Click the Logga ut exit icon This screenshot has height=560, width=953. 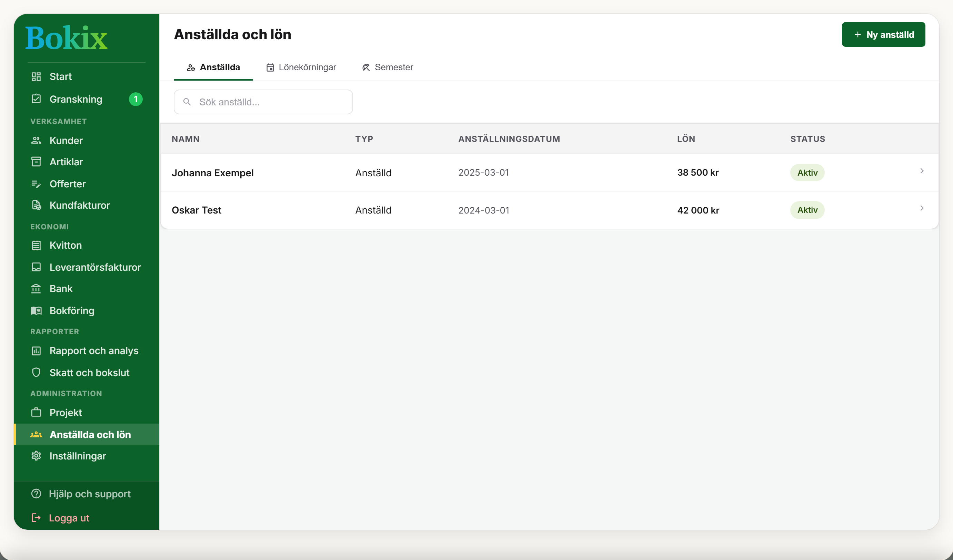coord(36,518)
